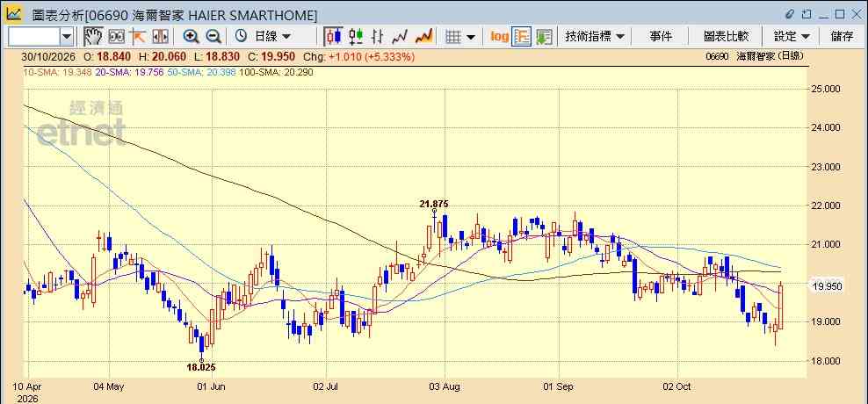Select the red-green candlestick chart type
This screenshot has width=868, height=404.
click(356, 37)
